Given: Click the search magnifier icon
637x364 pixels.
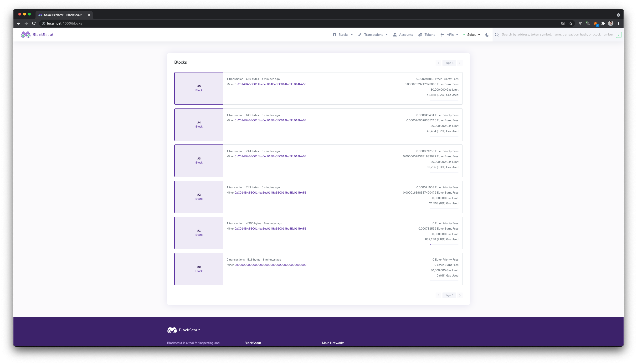Looking at the screenshot, I should (497, 35).
